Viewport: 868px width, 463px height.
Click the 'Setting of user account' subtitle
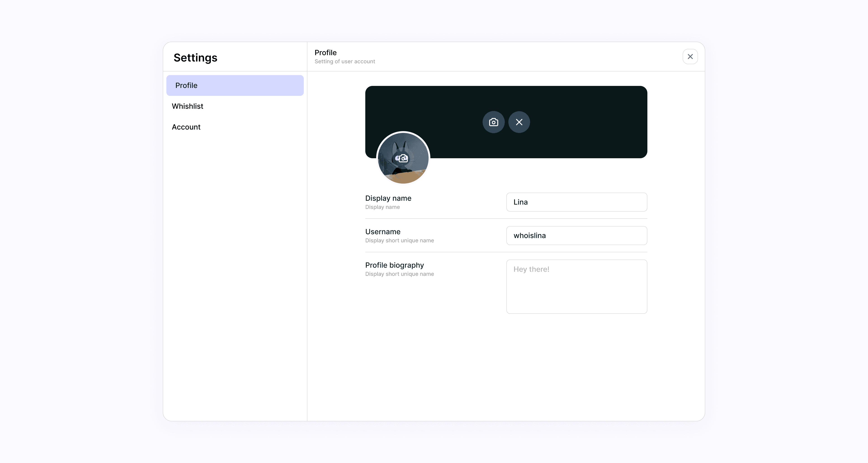(x=345, y=61)
